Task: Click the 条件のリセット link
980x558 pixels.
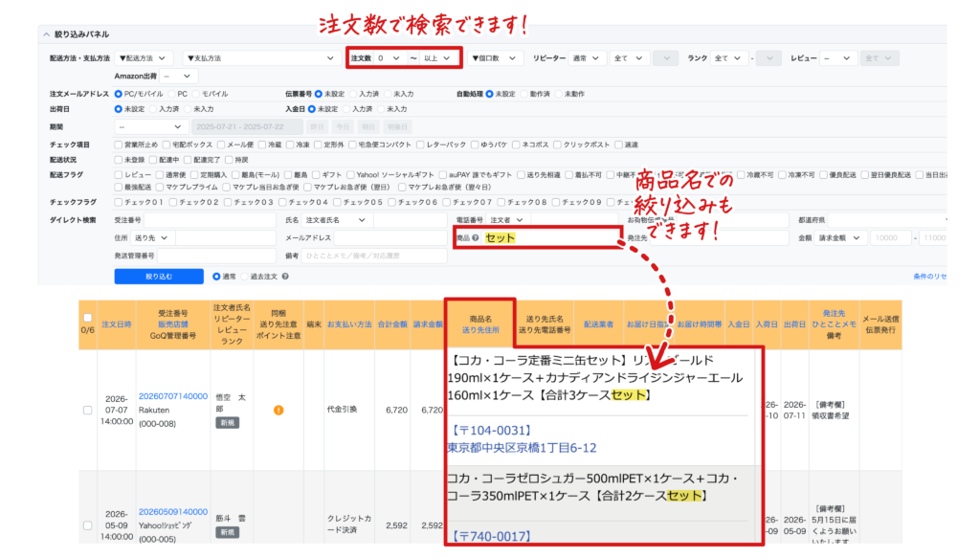Action: [930, 277]
